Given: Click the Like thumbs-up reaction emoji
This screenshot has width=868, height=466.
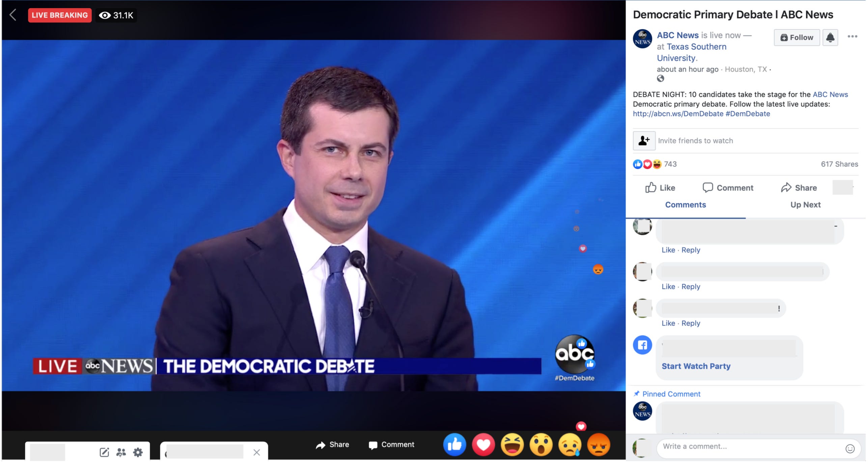Looking at the screenshot, I should 454,445.
